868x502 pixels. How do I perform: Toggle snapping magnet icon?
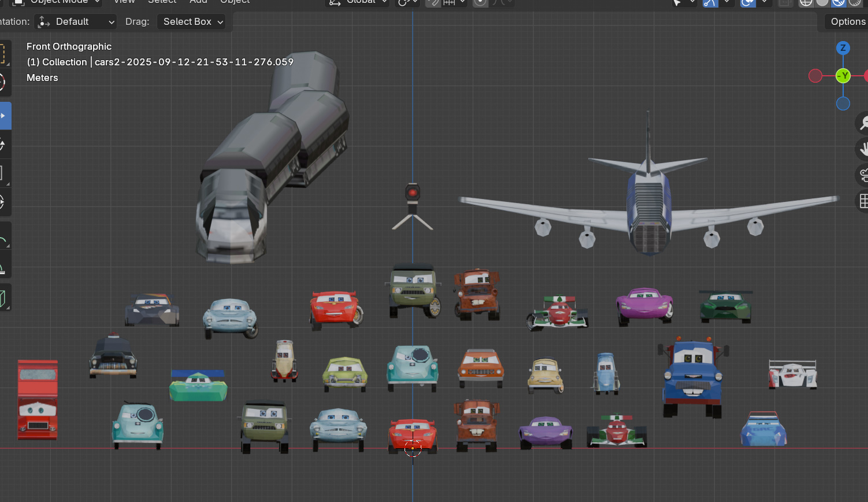(x=433, y=2)
